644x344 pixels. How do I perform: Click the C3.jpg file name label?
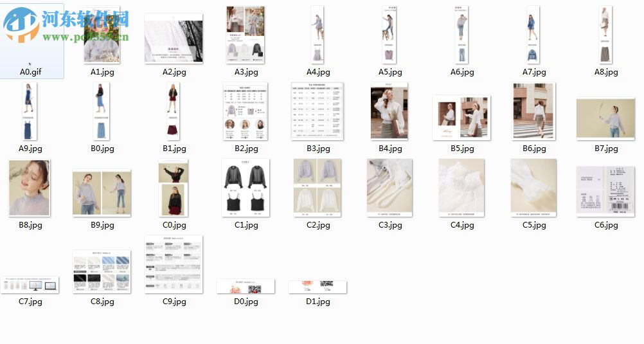(390, 225)
